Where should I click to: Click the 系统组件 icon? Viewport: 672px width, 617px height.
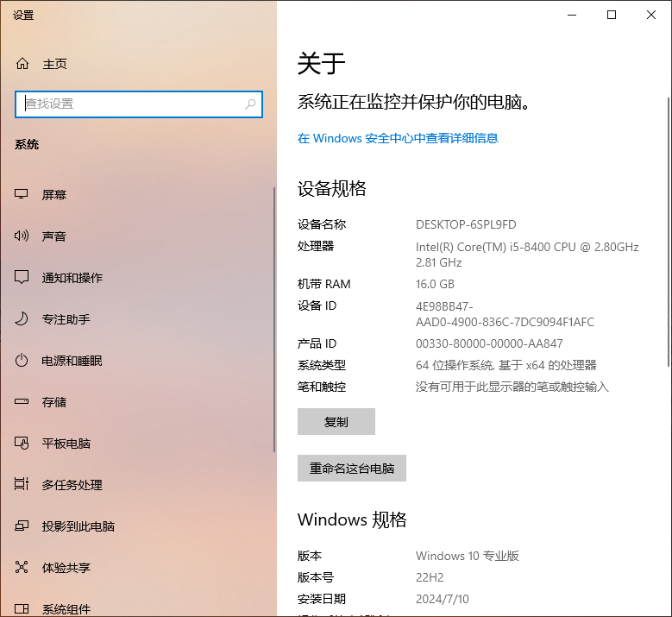pos(22,608)
